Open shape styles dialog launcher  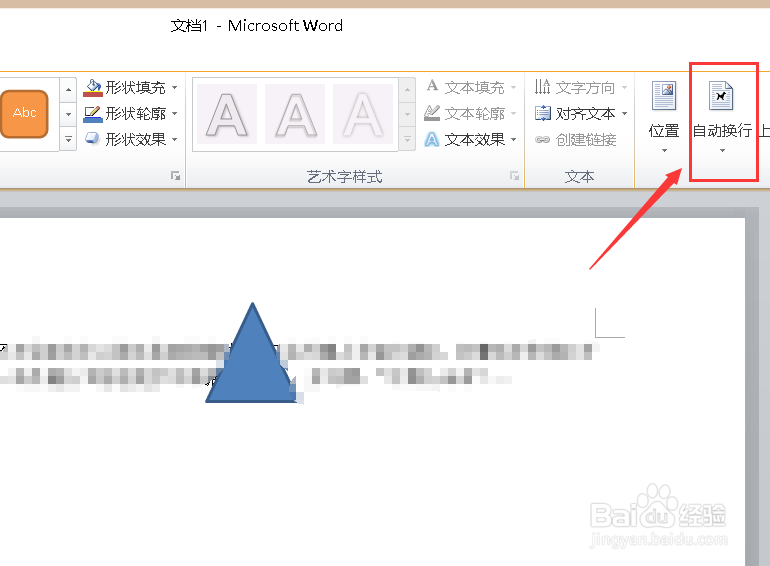175,176
